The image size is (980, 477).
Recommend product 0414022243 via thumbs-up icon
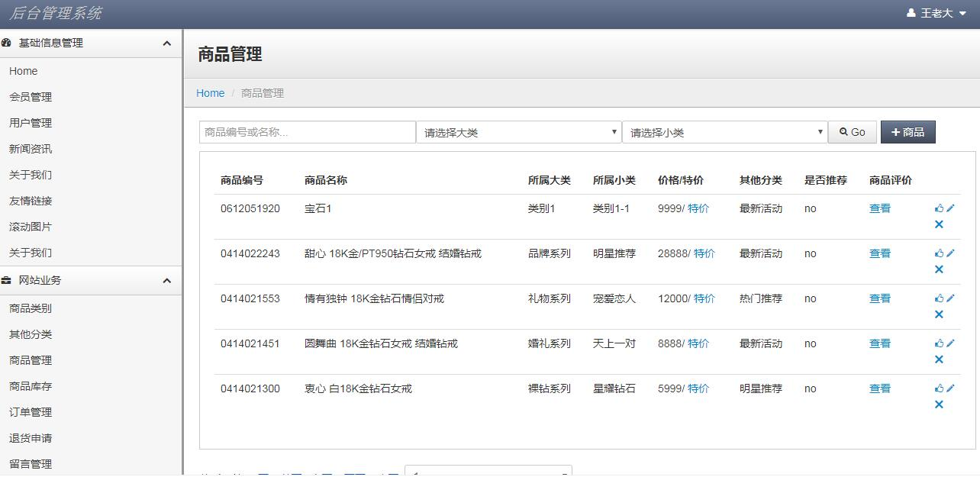[x=939, y=253]
